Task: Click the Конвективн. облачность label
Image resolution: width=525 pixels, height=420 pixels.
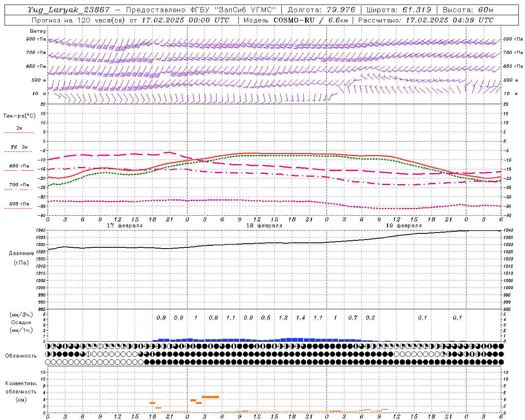Action: point(21,388)
